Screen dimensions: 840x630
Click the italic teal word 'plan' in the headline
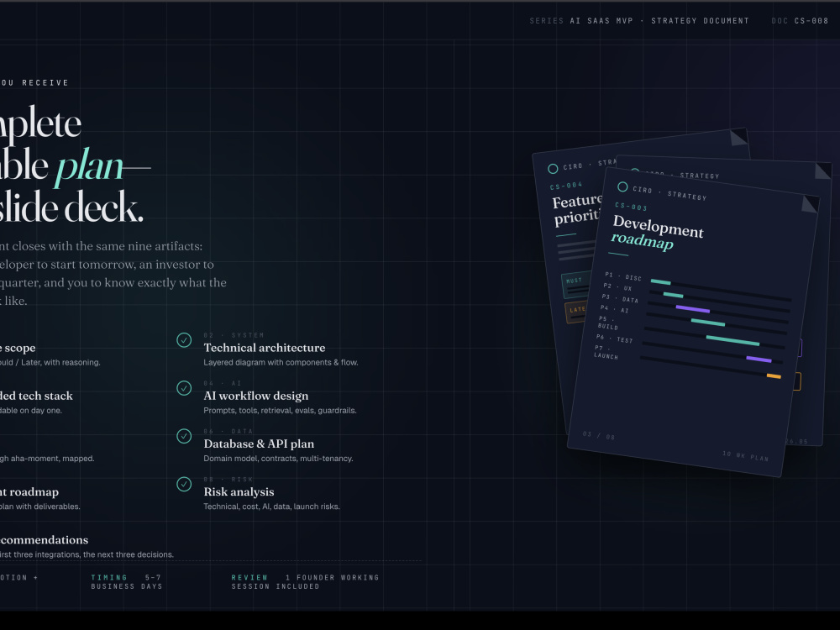click(89, 166)
